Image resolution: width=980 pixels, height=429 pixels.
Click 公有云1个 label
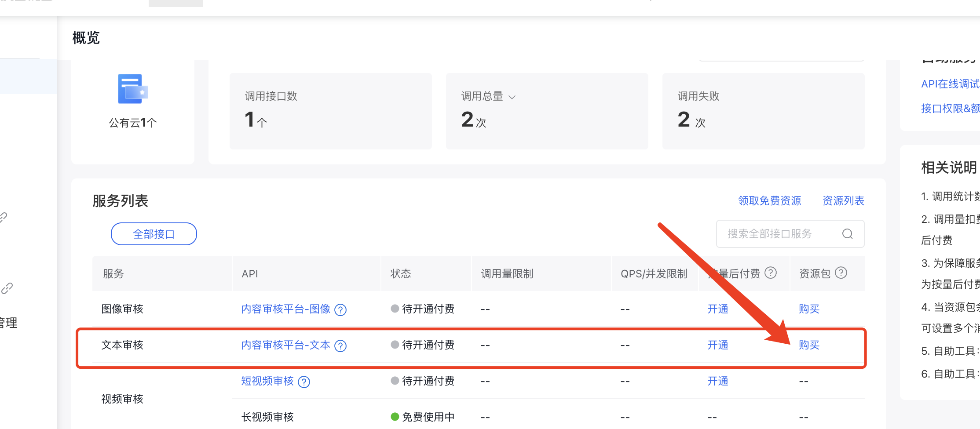tap(133, 123)
